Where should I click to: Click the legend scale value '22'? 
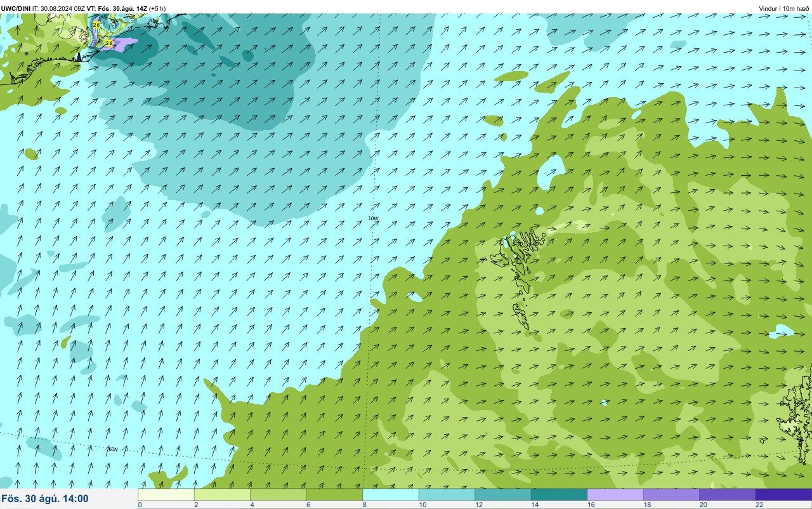point(759,505)
